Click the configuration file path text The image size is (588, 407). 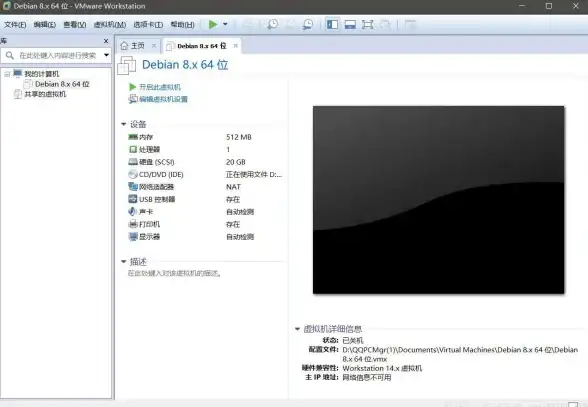(x=460, y=354)
